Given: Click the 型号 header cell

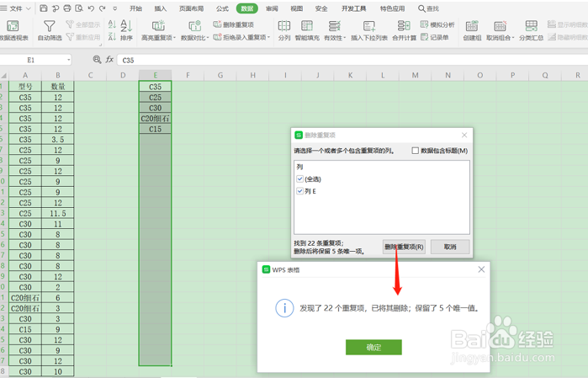Looking at the screenshot, I should [x=25, y=87].
